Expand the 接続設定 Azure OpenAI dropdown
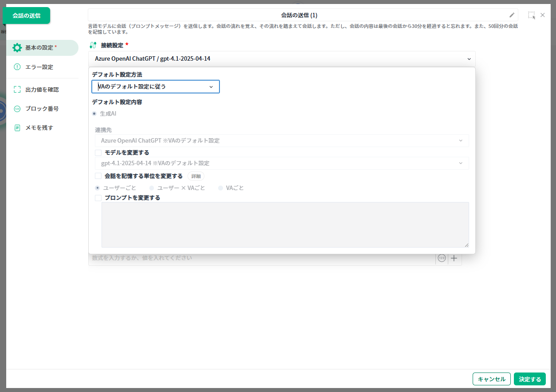The width and height of the screenshot is (556, 392). point(282,58)
